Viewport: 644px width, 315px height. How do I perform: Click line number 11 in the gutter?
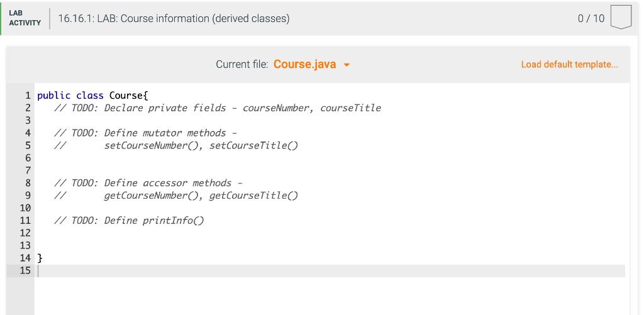coord(25,221)
